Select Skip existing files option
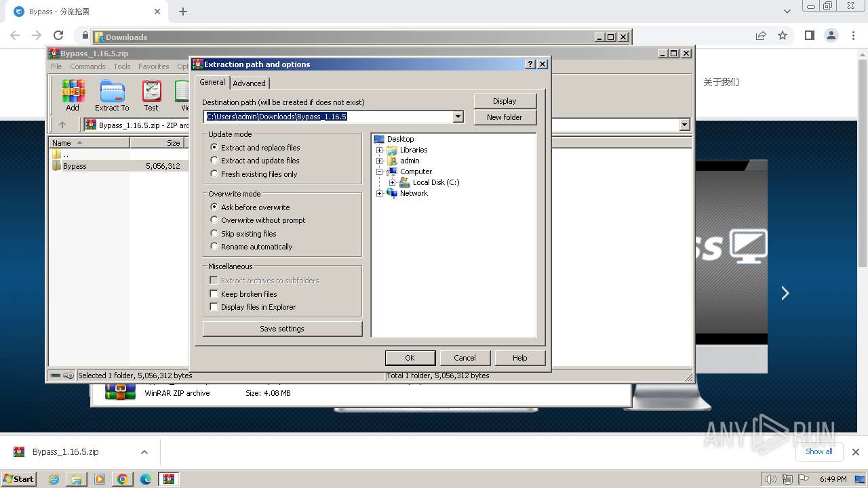Screen dimensions: 868x488 243,234
